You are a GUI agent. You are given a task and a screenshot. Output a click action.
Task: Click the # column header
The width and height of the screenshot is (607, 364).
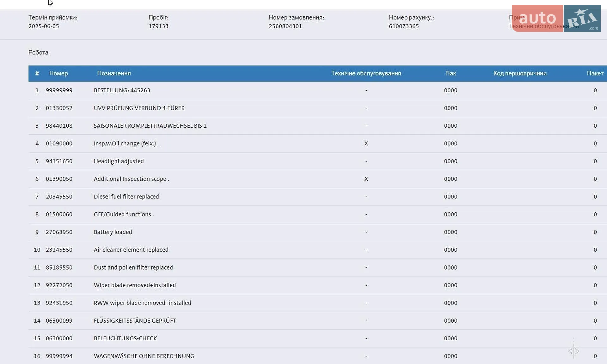[37, 73]
